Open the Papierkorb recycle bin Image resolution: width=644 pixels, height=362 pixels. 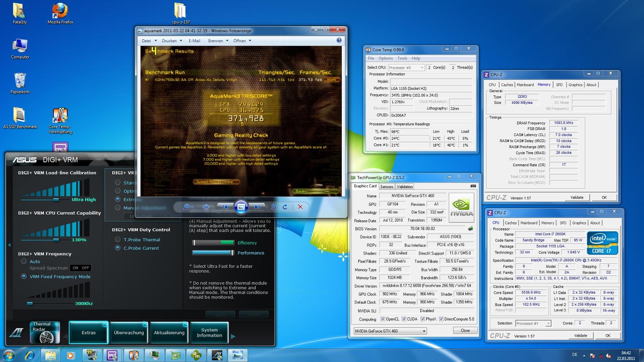20,84
